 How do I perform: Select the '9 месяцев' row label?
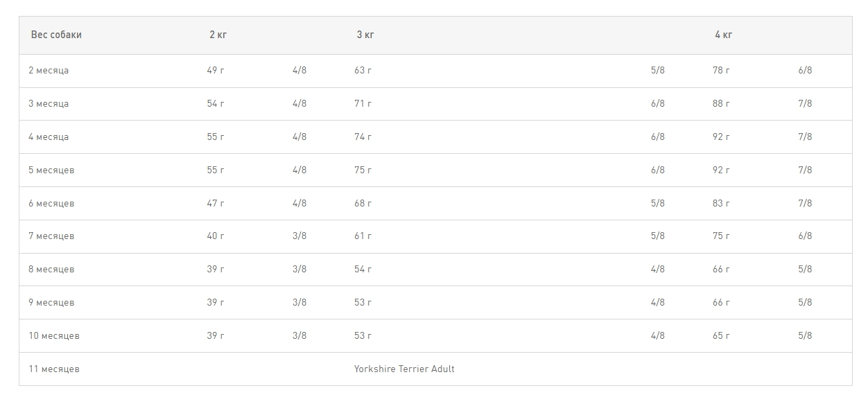point(51,303)
